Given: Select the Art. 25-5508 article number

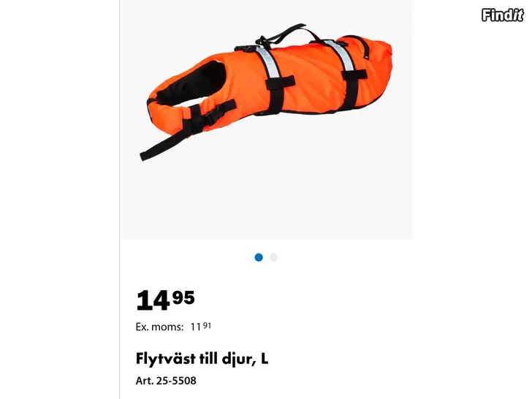Looking at the screenshot, I should 166,381.
